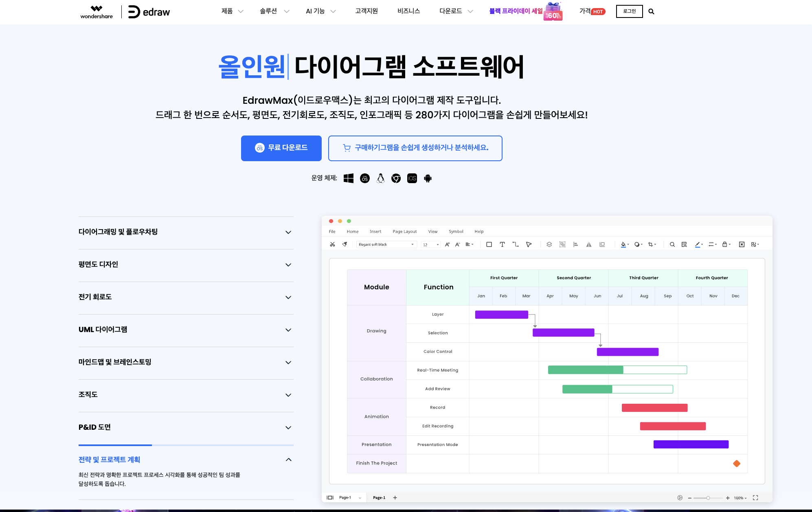Image resolution: width=812 pixels, height=512 pixels.
Task: Click the increase font size icon
Action: 447,245
